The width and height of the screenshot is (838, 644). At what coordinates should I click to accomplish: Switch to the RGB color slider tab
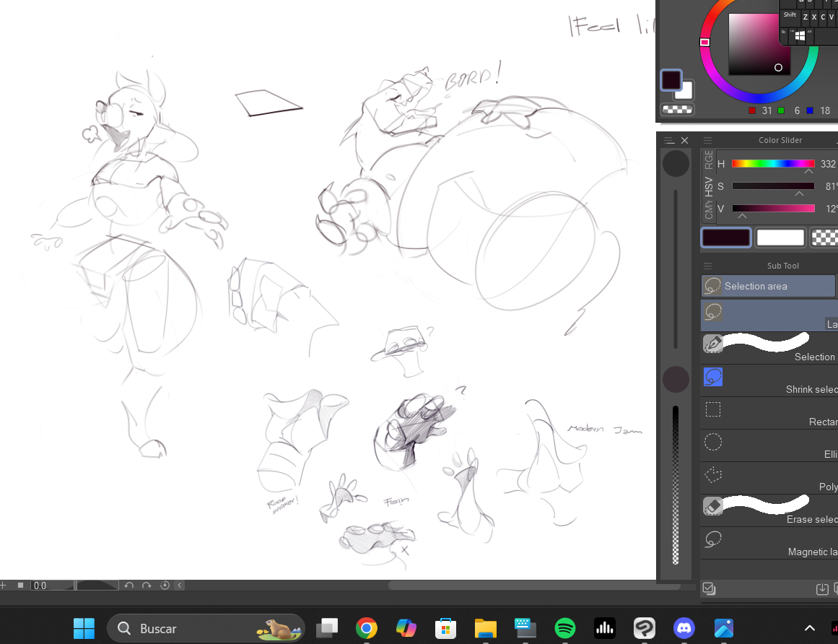pos(709,160)
